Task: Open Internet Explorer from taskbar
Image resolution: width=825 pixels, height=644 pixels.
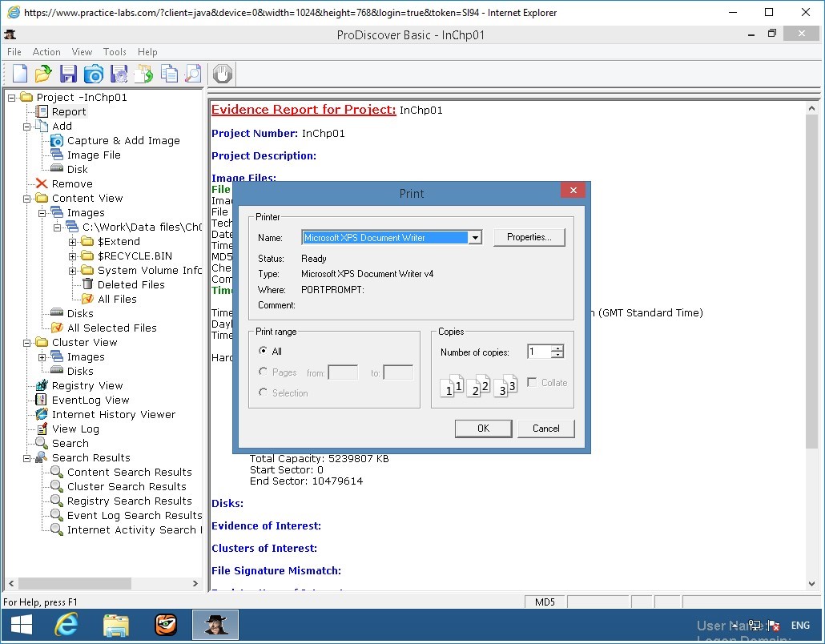Action: click(66, 625)
